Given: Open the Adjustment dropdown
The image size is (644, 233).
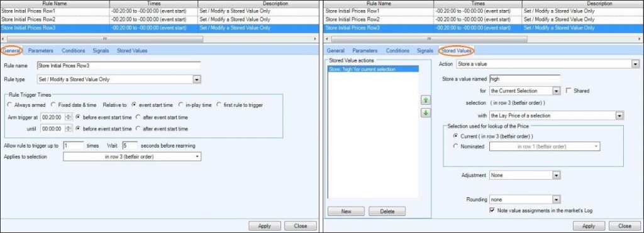Looking at the screenshot, I should [x=557, y=175].
